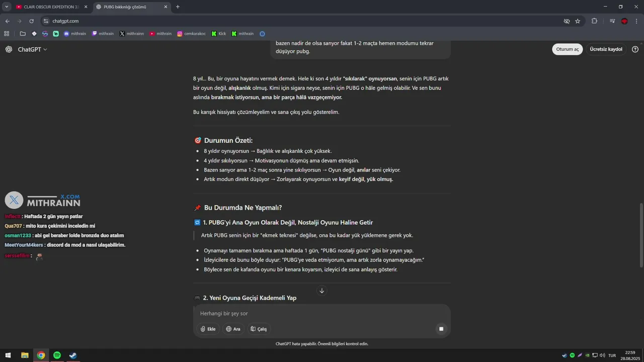644x362 pixels.
Task: Go forward to next page
Action: (x=19, y=21)
